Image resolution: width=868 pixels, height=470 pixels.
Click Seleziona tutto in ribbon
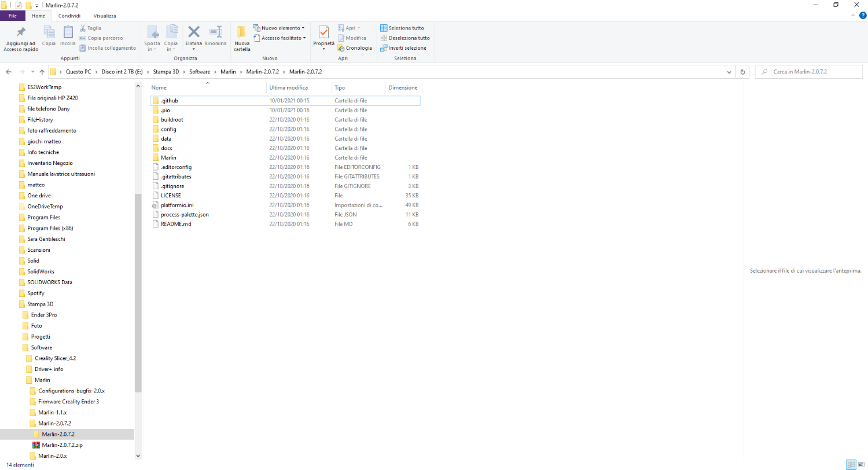(402, 28)
